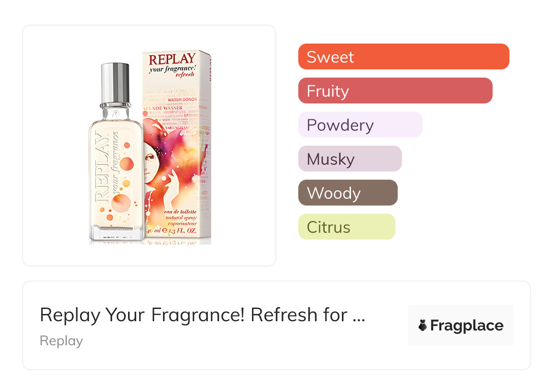
Task: Select the Fruity accord bar
Action: [395, 91]
